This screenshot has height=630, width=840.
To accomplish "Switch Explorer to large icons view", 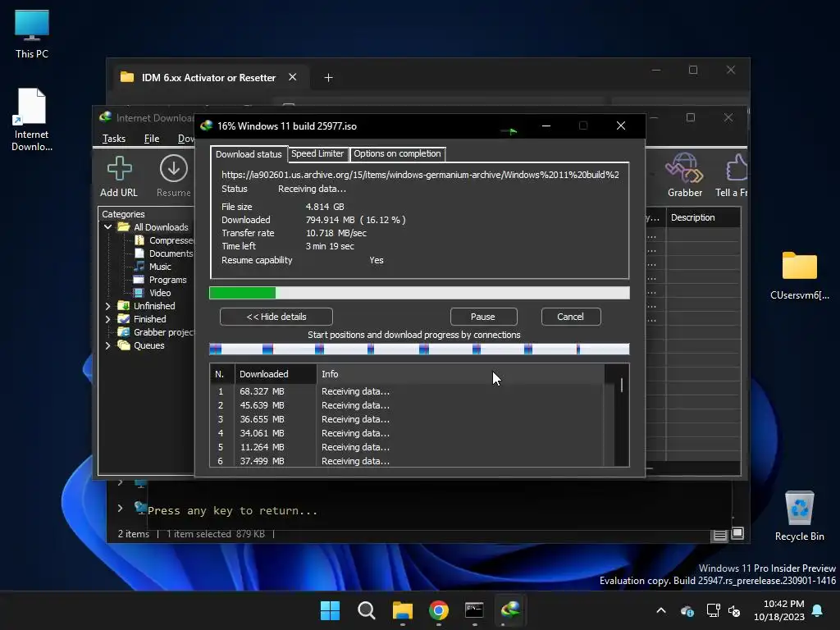I will tap(737, 533).
